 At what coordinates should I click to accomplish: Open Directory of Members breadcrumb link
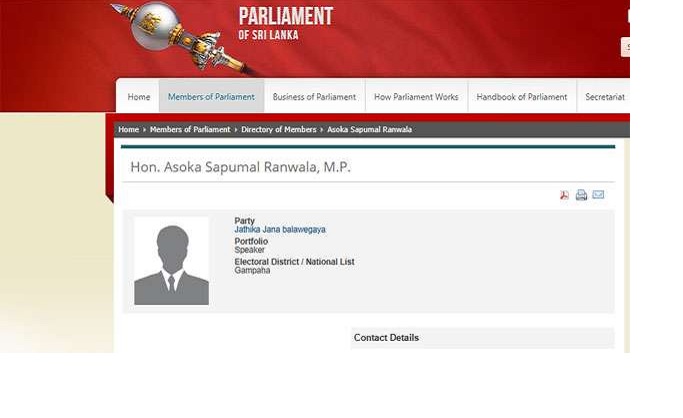(279, 130)
